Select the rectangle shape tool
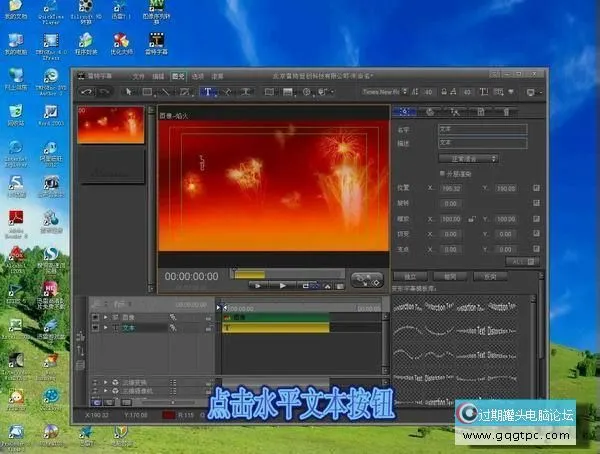The image size is (600, 454). 147,92
